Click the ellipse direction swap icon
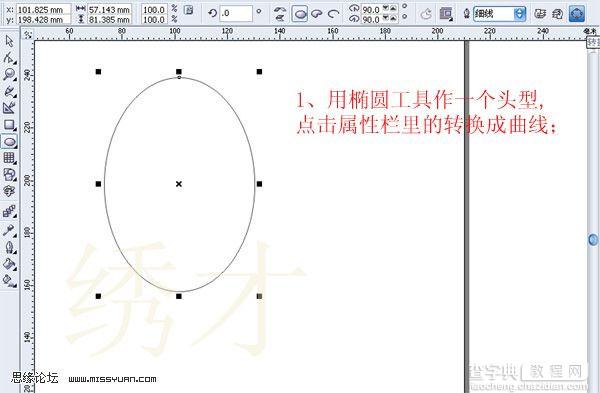Image resolution: width=600 pixels, height=393 pixels. tap(426, 14)
